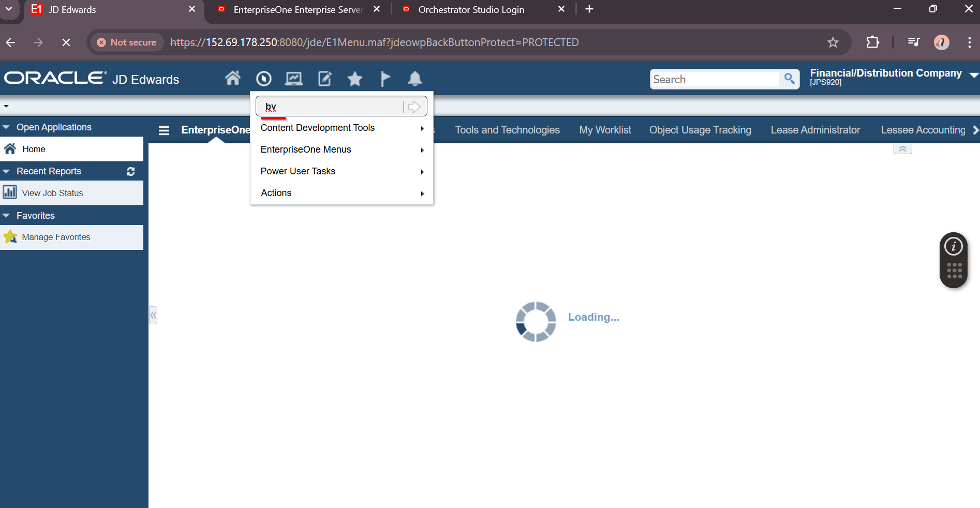Click the edit pencil icon in header
980x508 pixels.
point(324,79)
